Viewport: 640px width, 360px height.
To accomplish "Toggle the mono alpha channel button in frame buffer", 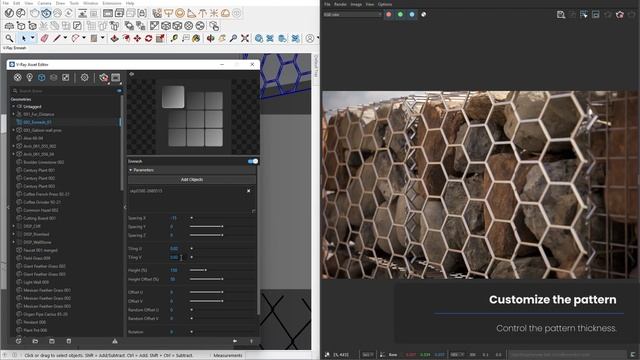I will tap(424, 14).
